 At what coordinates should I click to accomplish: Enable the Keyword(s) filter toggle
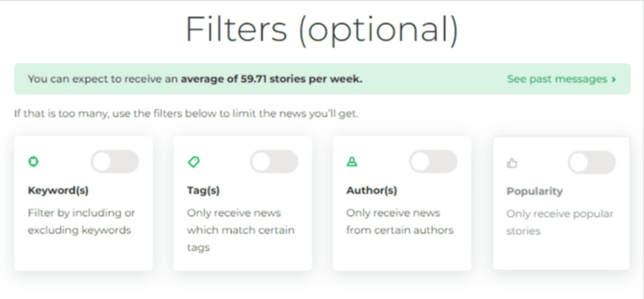pyautogui.click(x=115, y=162)
